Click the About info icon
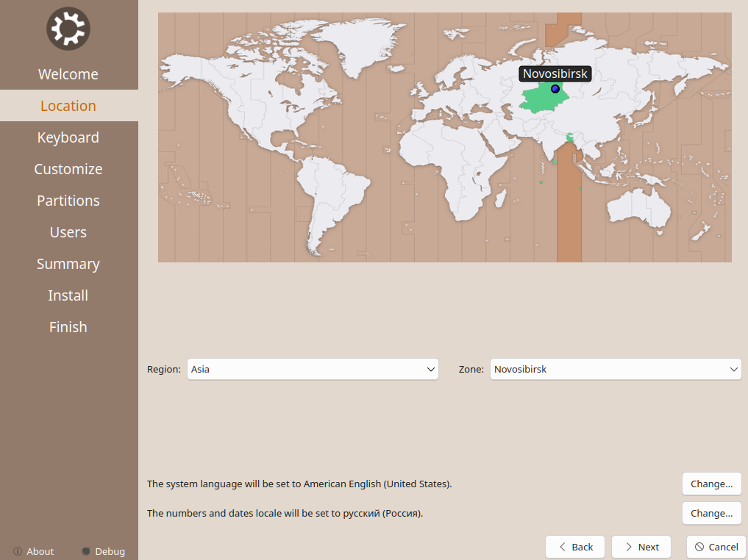This screenshot has height=560, width=748. 17,551
